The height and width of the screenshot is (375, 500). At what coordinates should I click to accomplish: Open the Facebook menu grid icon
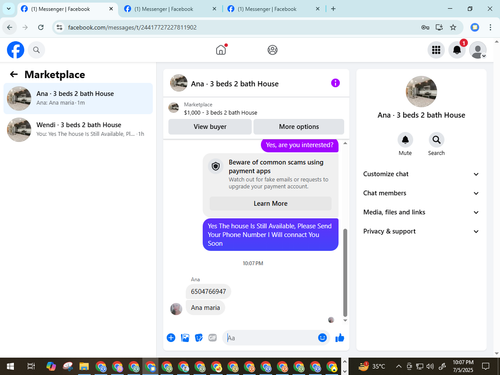coord(436,50)
